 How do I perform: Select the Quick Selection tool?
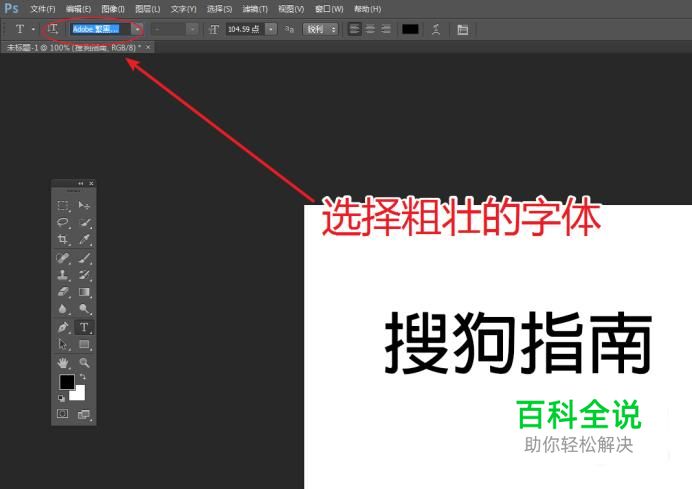pyautogui.click(x=84, y=222)
